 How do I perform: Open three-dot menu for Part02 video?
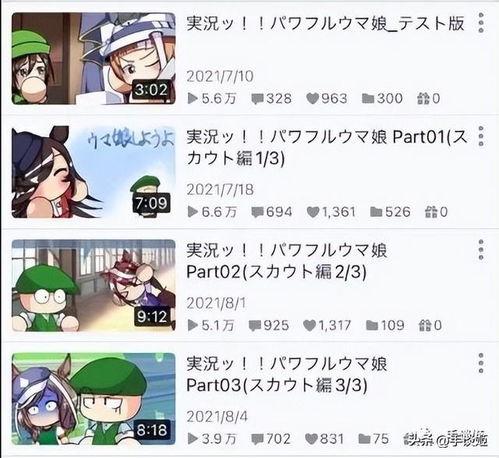pos(481,249)
